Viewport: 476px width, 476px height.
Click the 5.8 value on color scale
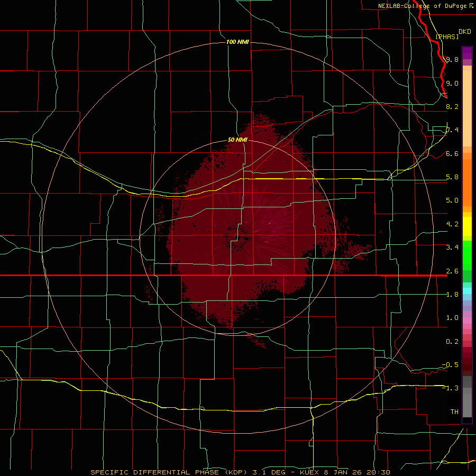pyautogui.click(x=452, y=177)
